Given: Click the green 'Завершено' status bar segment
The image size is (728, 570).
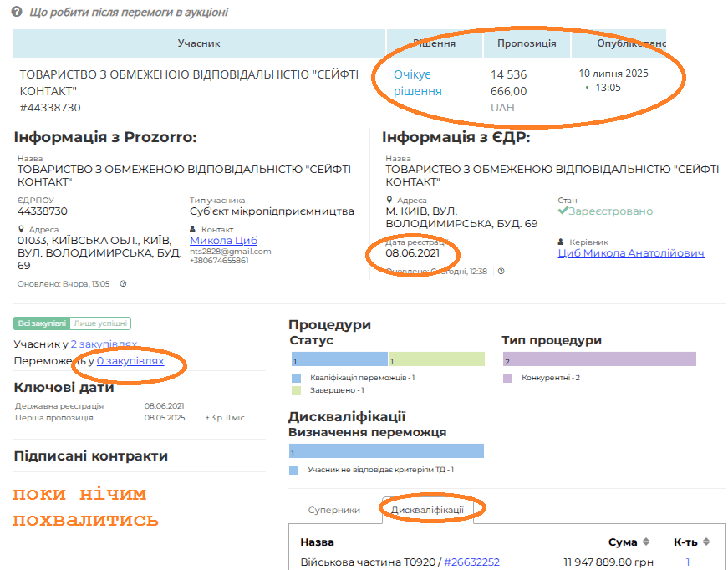Looking at the screenshot, I should click(x=435, y=359).
